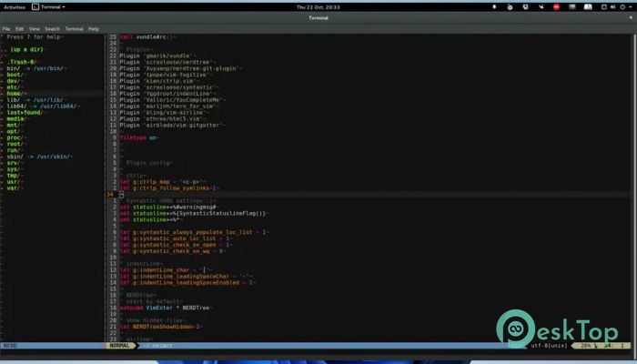Select root/ in the NERDTree
Screen dimensions: 637x364
pos(15,144)
